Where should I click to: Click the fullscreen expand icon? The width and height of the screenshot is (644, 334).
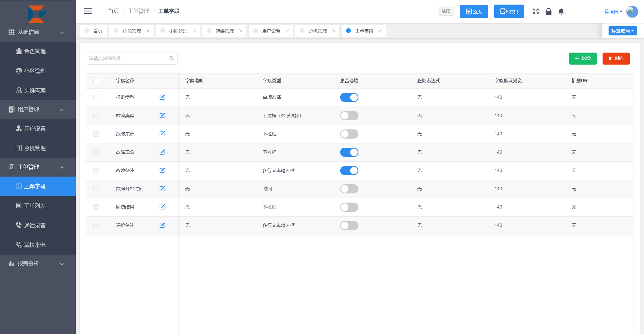pos(536,11)
